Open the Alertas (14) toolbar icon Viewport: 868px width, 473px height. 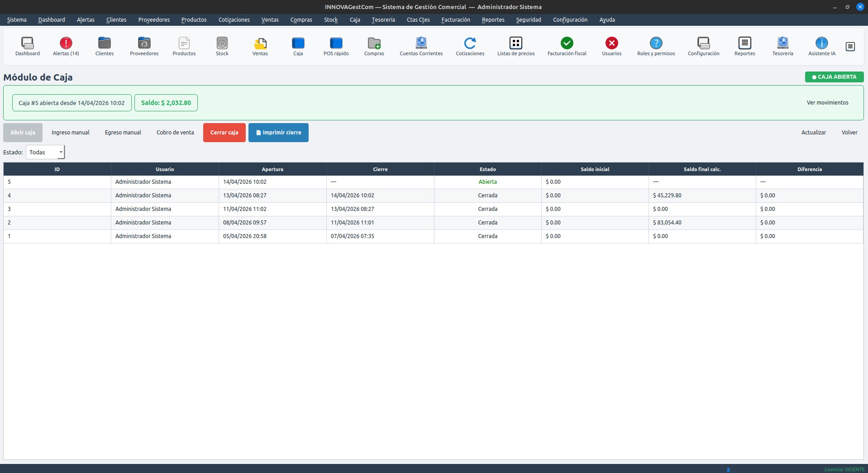click(x=66, y=43)
